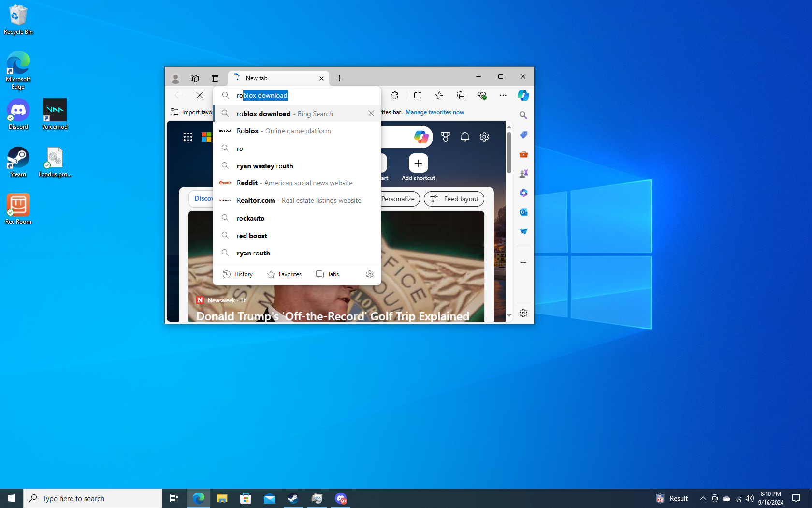Add a sidebar app with plus
The width and height of the screenshot is (812, 508).
[523, 262]
